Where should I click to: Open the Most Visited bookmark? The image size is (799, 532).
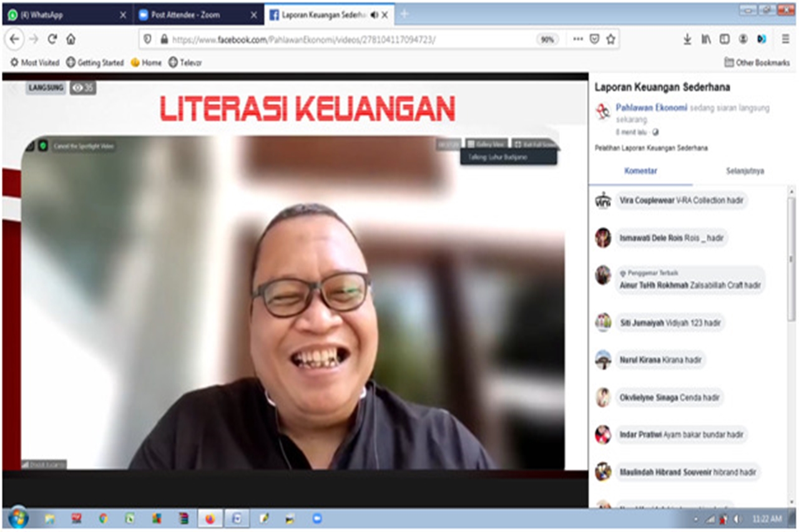pos(34,62)
